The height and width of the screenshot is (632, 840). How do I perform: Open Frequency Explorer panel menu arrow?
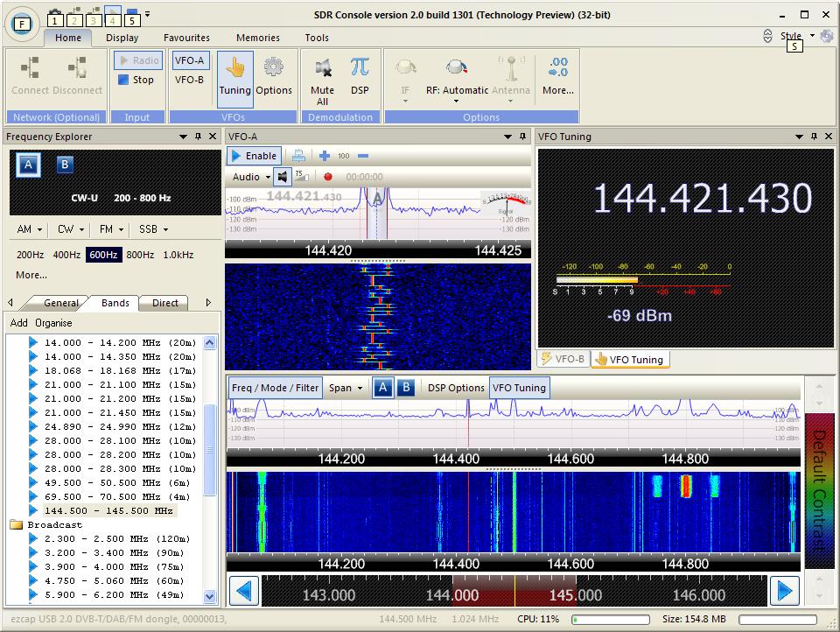[x=183, y=137]
